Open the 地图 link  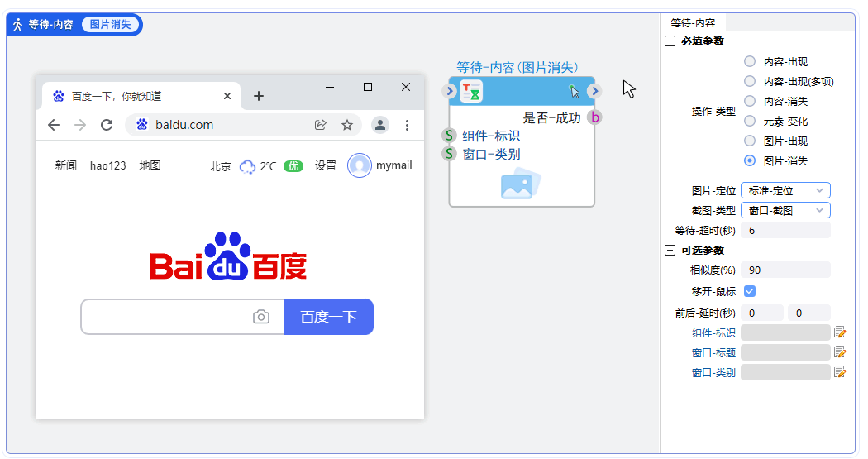tap(150, 165)
